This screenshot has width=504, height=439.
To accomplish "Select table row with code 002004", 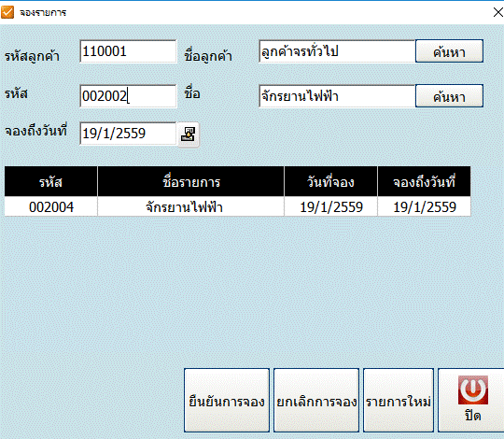I will pyautogui.click(x=238, y=206).
